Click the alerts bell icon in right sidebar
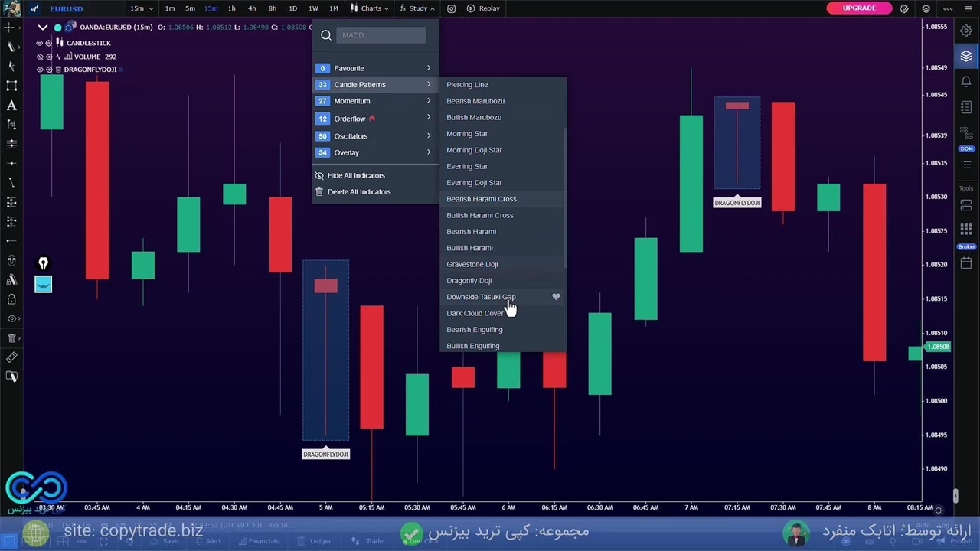The height and width of the screenshot is (551, 980). tap(966, 81)
